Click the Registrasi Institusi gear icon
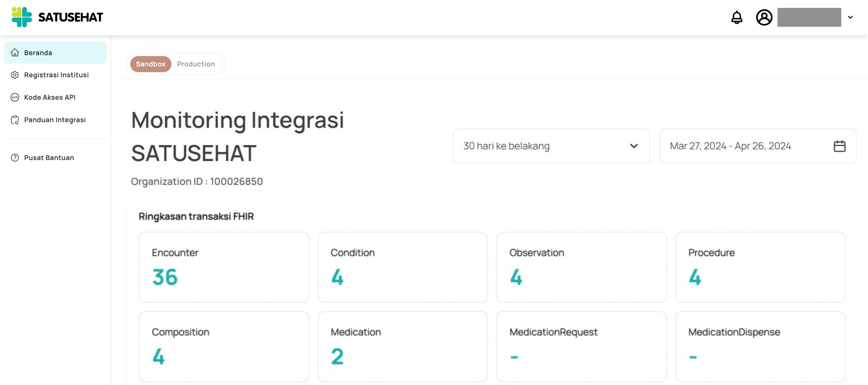This screenshot has height=385, width=868. coord(15,75)
